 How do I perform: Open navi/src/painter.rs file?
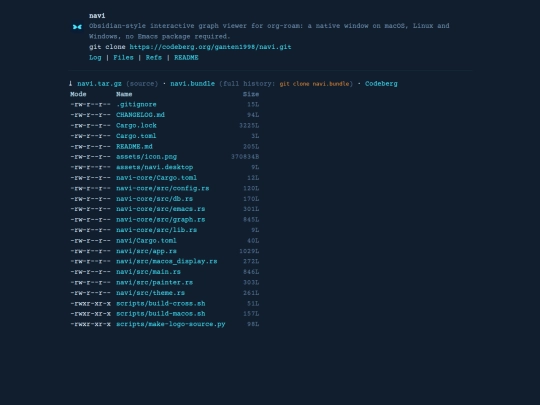tap(154, 282)
